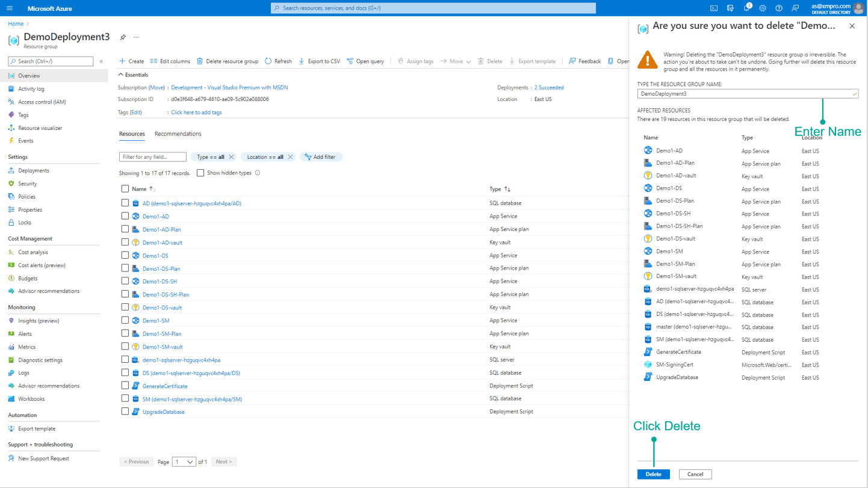Check the GenerateCertificate row checkbox

point(125,386)
